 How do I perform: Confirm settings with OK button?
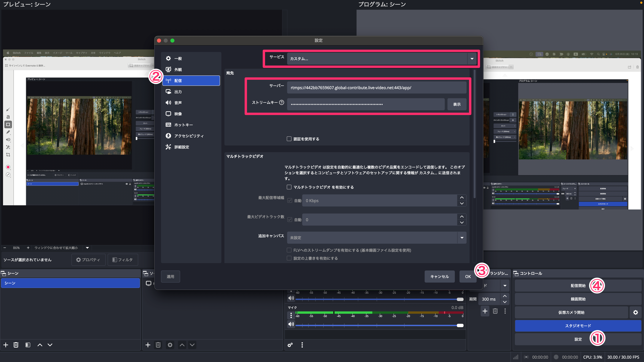pos(468,277)
